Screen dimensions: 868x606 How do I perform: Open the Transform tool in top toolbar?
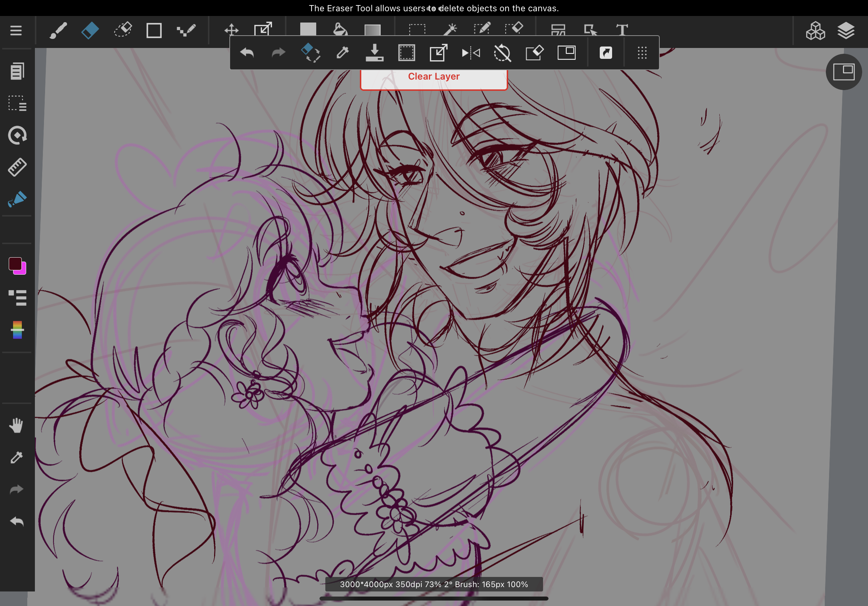point(263,29)
